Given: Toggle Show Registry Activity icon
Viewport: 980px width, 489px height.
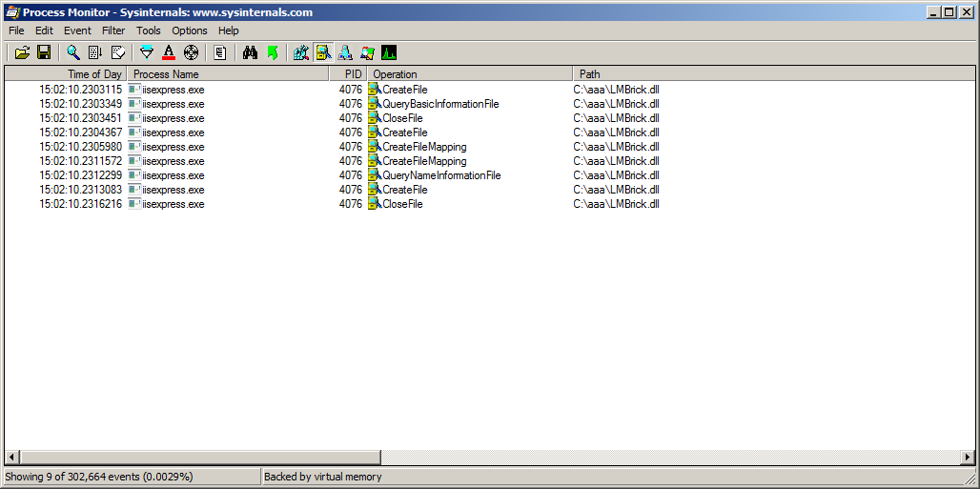Looking at the screenshot, I should pyautogui.click(x=301, y=52).
